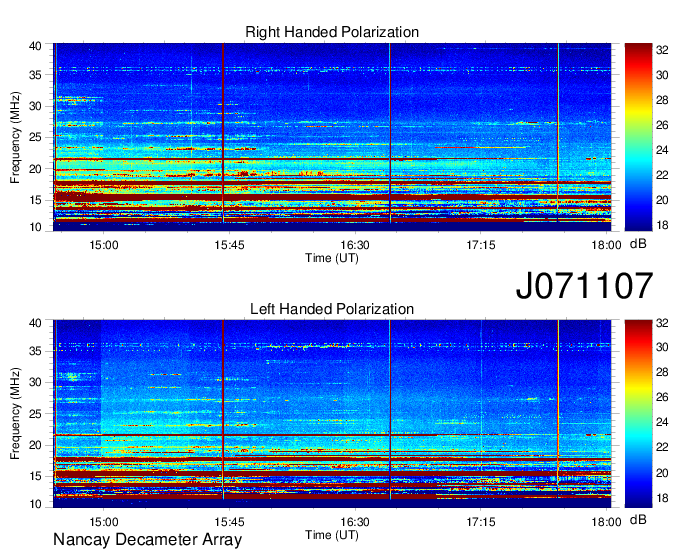
Task: Click the 30 MHz tick on bottom plot
Action: click(x=35, y=382)
